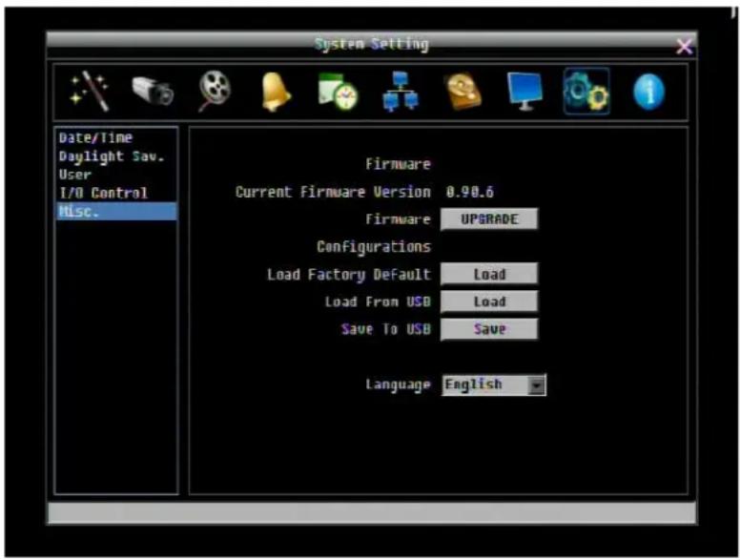Open the information icon
740x560 pixels.
(648, 92)
